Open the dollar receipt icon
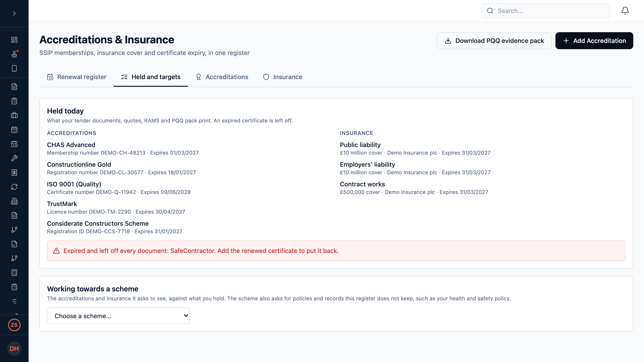 point(14,173)
